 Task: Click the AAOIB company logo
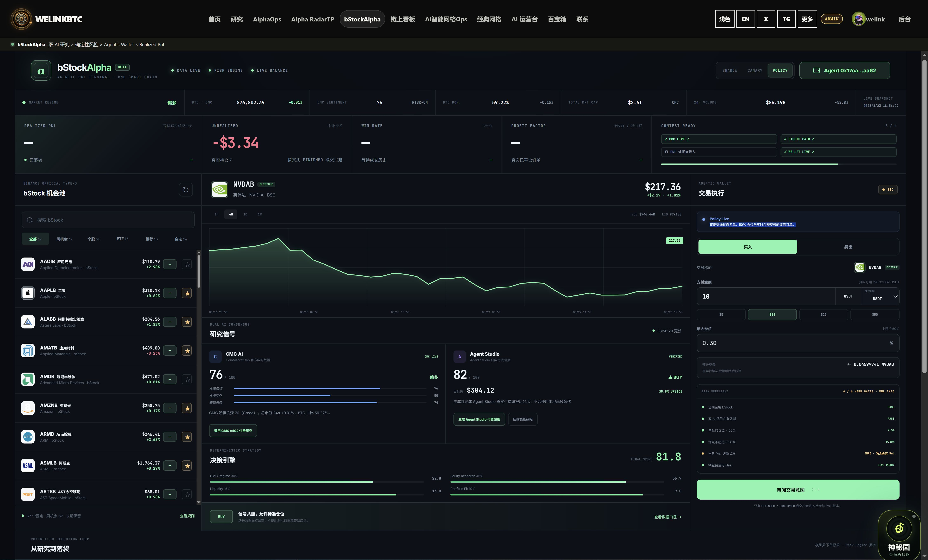click(x=28, y=264)
